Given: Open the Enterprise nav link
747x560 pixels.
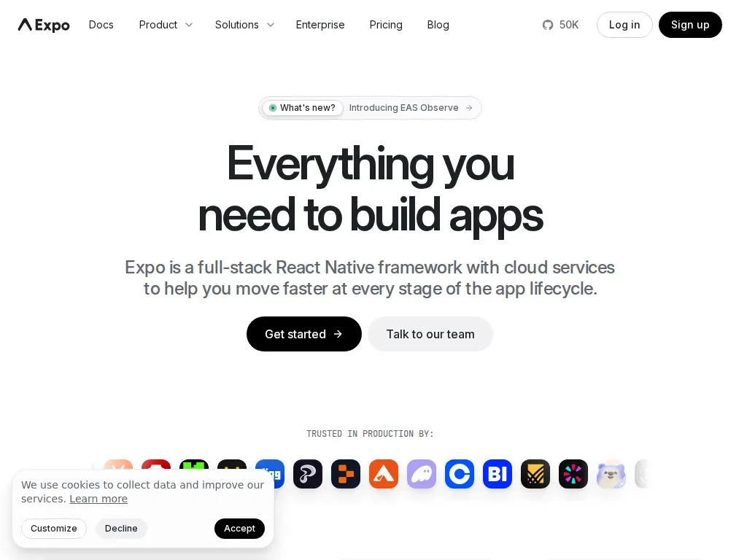Looking at the screenshot, I should [x=320, y=25].
